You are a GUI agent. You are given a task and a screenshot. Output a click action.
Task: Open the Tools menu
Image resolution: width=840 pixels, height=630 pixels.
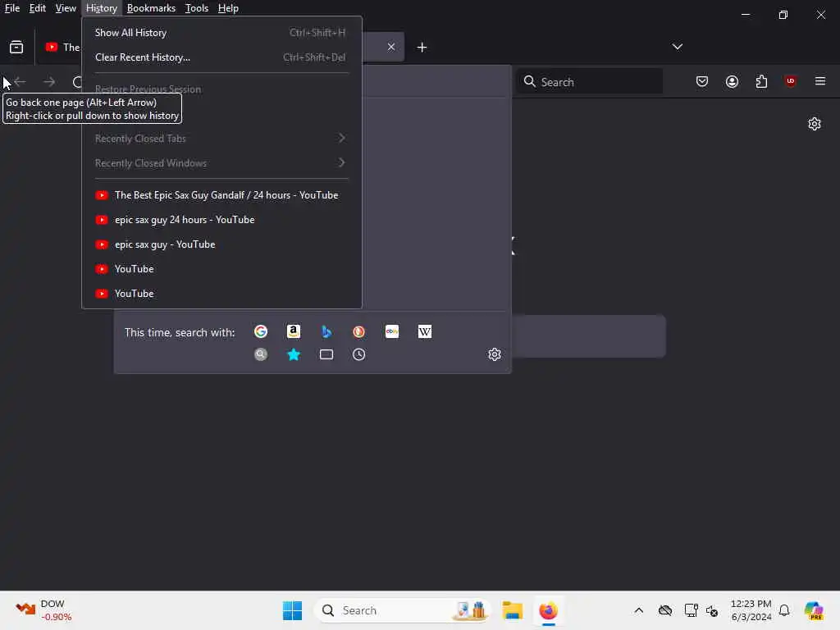(x=197, y=8)
